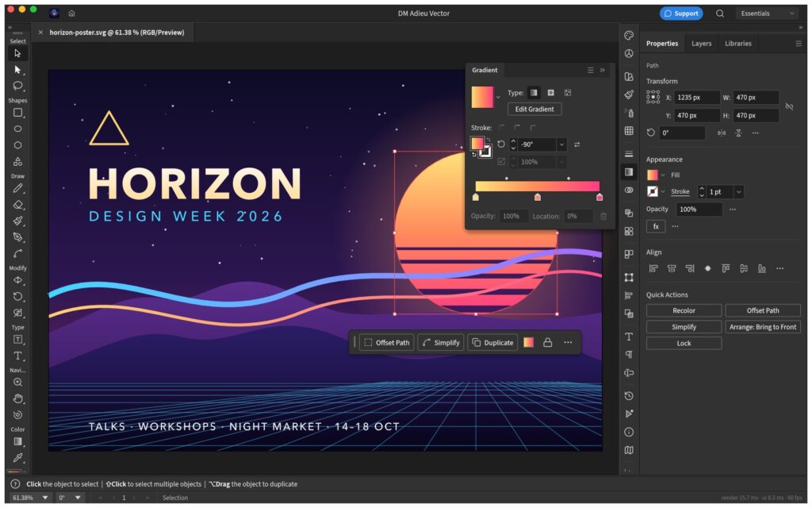Open the History panel icon

629,396
